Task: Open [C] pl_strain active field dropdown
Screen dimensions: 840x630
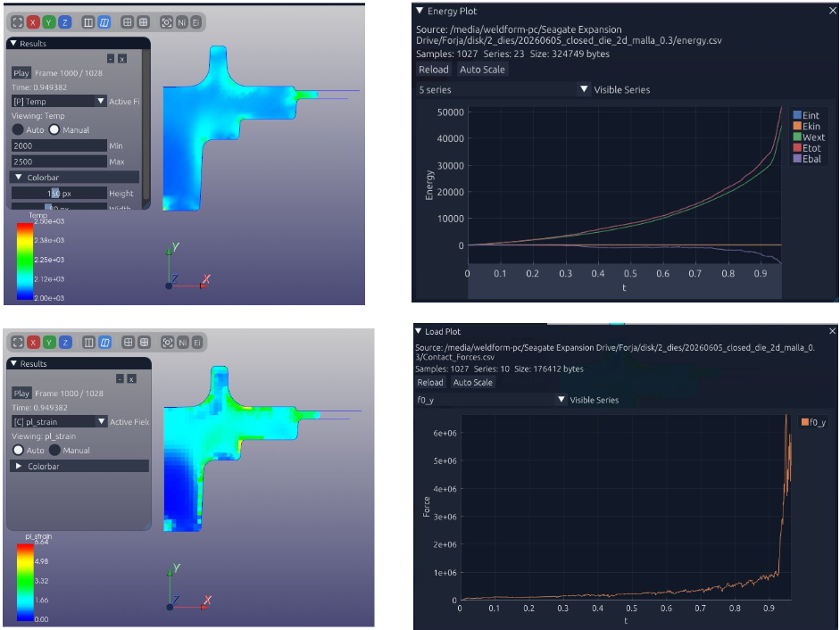Action: (60, 421)
